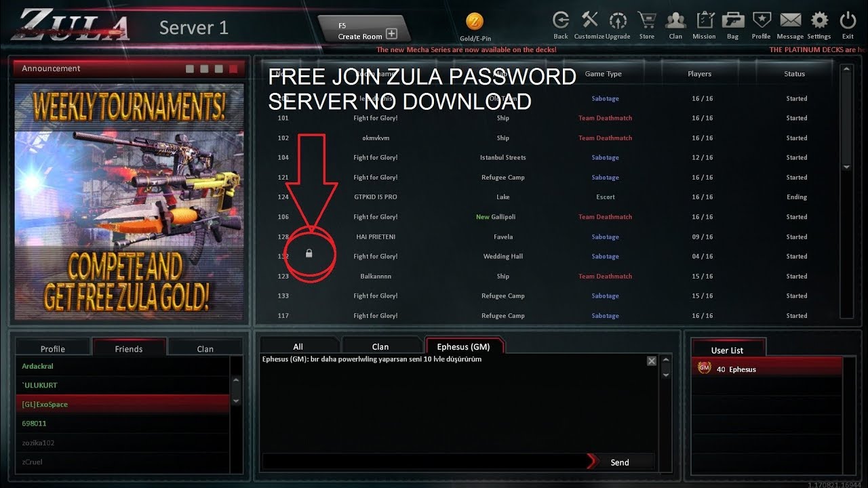The image size is (868, 488).
Task: Click room list scrollbar up arrow
Action: (846, 69)
